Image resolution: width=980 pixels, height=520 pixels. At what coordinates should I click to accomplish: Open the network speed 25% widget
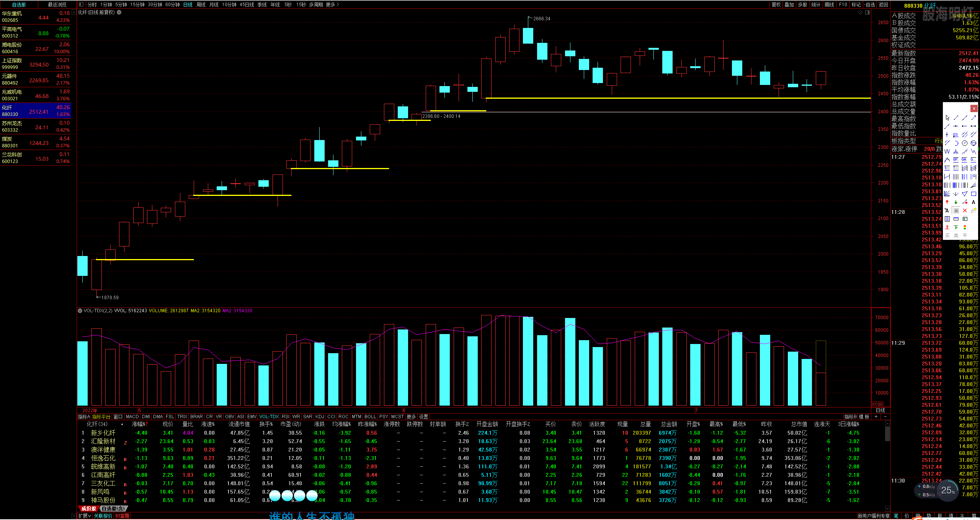coord(948,491)
